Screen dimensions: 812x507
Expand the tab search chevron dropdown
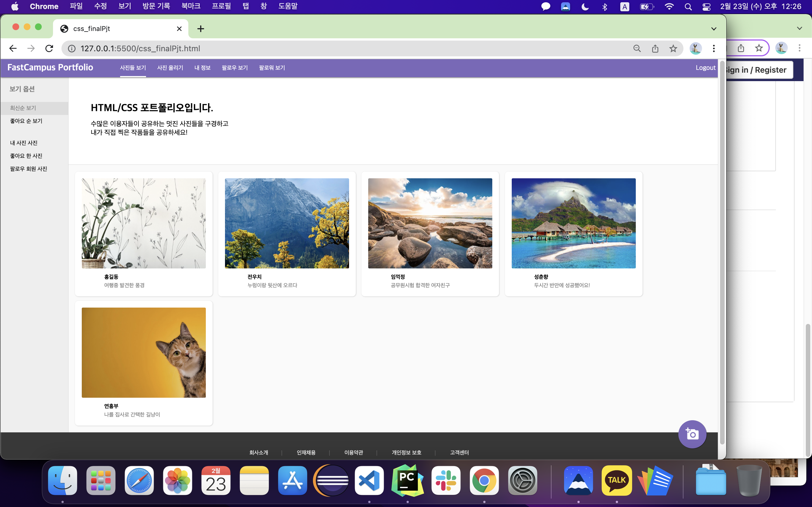714,29
